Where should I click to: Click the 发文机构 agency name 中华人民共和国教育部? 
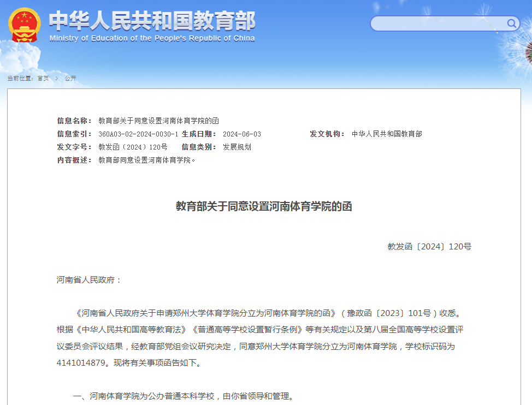(x=388, y=134)
